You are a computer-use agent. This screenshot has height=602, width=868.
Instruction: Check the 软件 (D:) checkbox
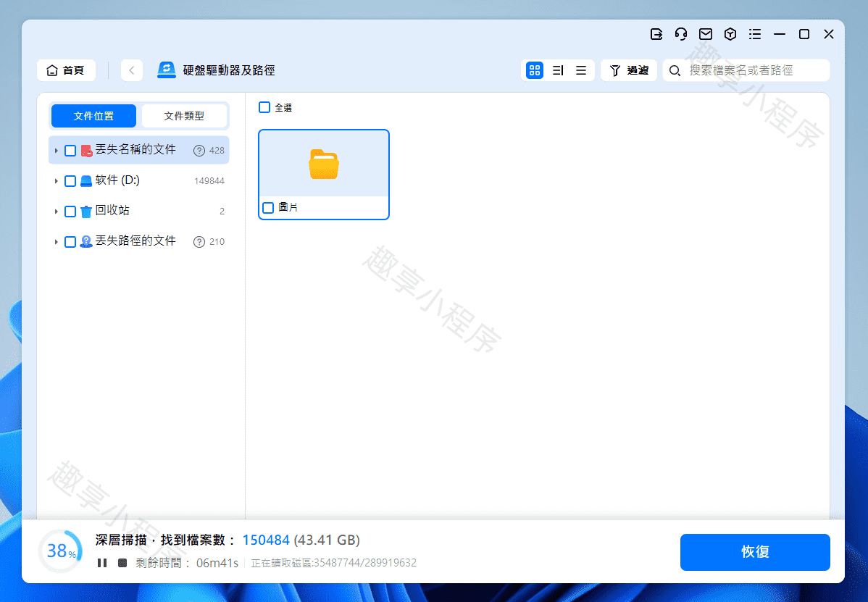pos(70,181)
